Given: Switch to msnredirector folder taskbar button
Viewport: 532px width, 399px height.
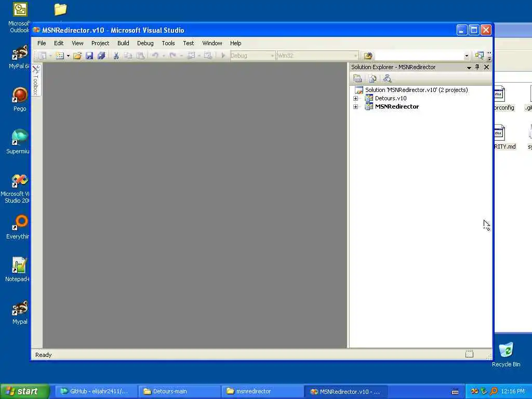Looking at the screenshot, I should pos(262,392).
